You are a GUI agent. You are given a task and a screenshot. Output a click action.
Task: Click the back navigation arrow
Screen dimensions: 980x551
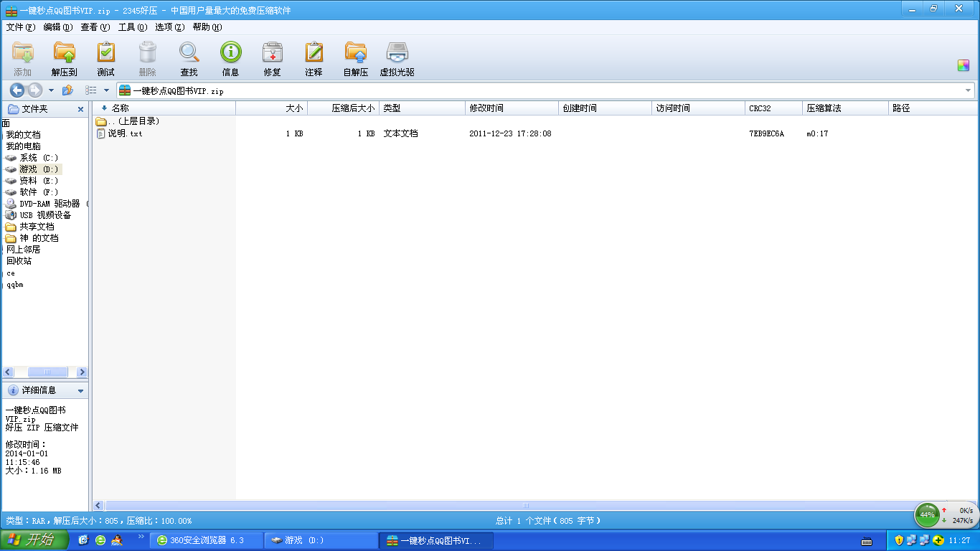click(17, 90)
